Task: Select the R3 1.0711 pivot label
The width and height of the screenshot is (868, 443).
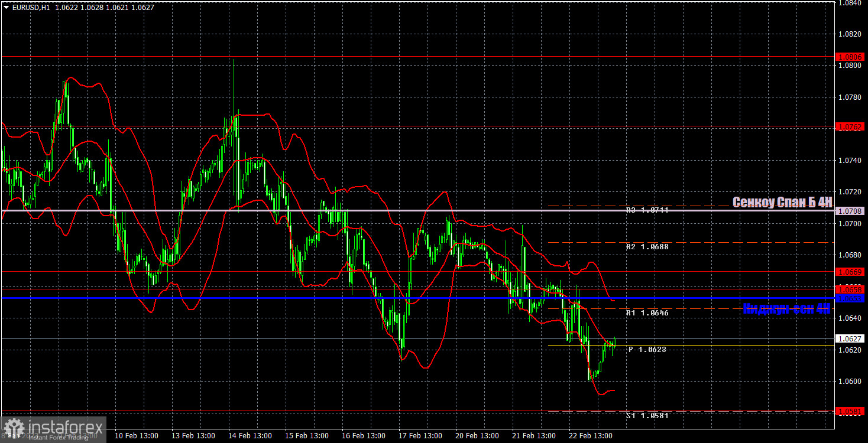Action: click(647, 210)
